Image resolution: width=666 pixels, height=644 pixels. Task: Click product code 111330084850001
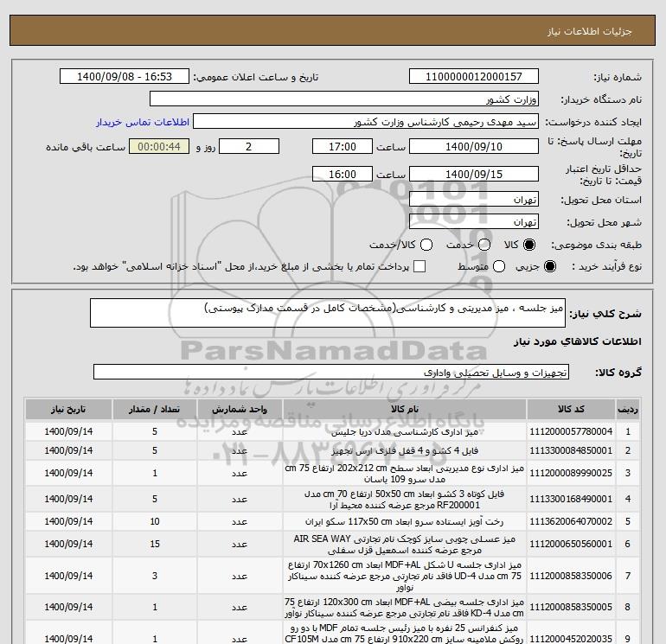571,451
